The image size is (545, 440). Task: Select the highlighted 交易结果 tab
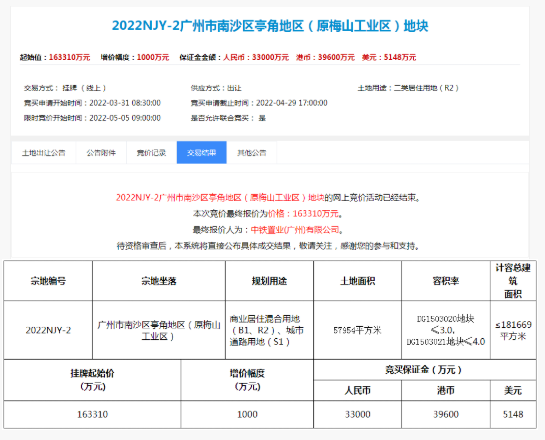[x=202, y=153]
